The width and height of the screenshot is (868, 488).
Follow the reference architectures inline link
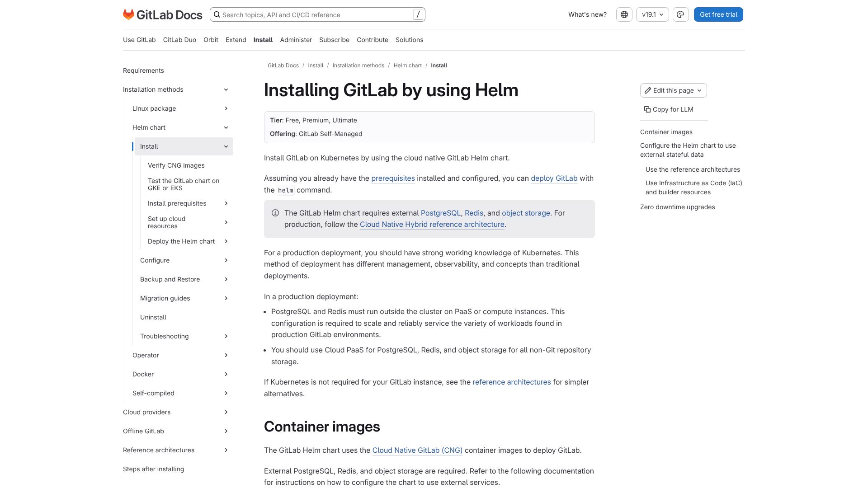tap(512, 382)
